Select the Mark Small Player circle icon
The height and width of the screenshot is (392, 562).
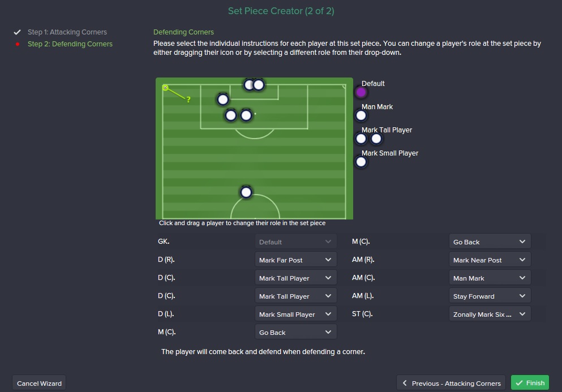click(x=361, y=162)
